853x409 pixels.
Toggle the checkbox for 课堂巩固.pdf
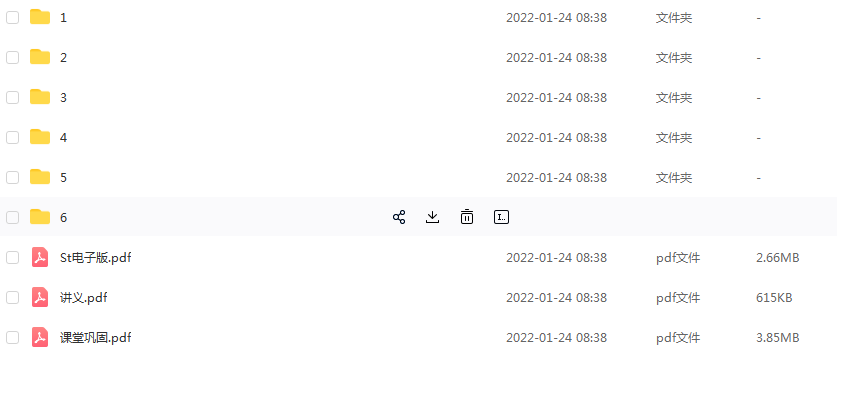pyautogui.click(x=13, y=337)
